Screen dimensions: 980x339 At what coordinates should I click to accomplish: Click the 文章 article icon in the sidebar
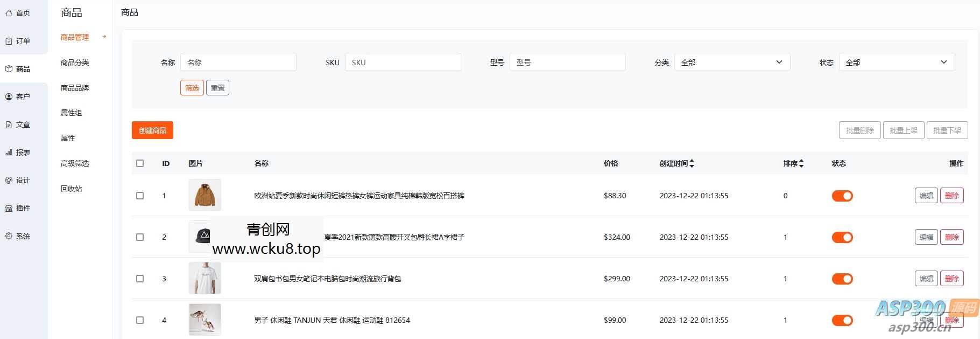tap(9, 124)
